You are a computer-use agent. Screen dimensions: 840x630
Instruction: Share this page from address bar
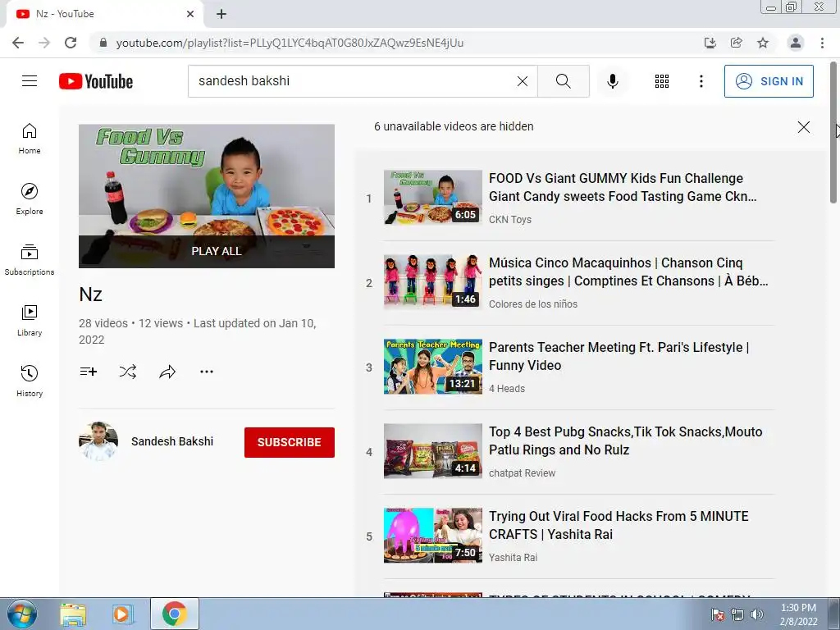pos(736,43)
